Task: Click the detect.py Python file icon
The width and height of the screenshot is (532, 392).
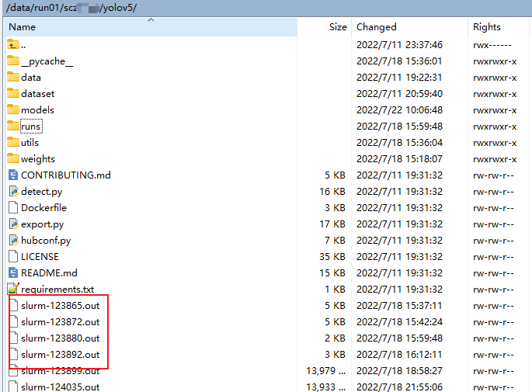Action: [x=12, y=191]
